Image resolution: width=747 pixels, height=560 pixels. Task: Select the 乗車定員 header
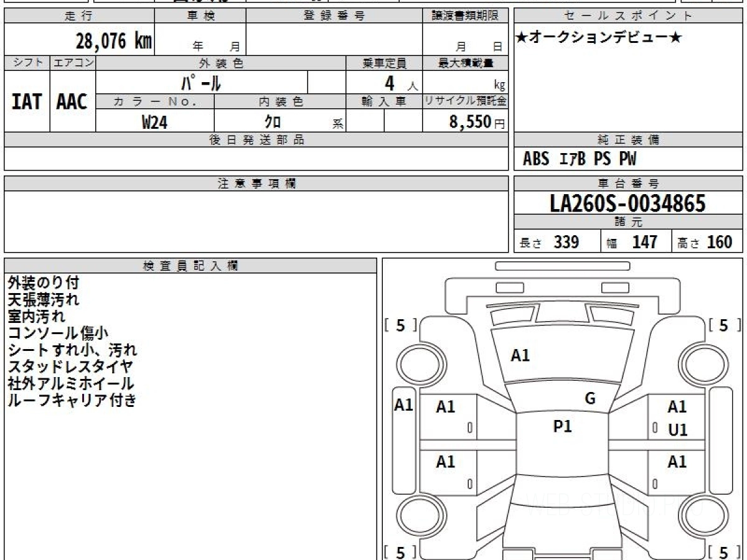384,63
